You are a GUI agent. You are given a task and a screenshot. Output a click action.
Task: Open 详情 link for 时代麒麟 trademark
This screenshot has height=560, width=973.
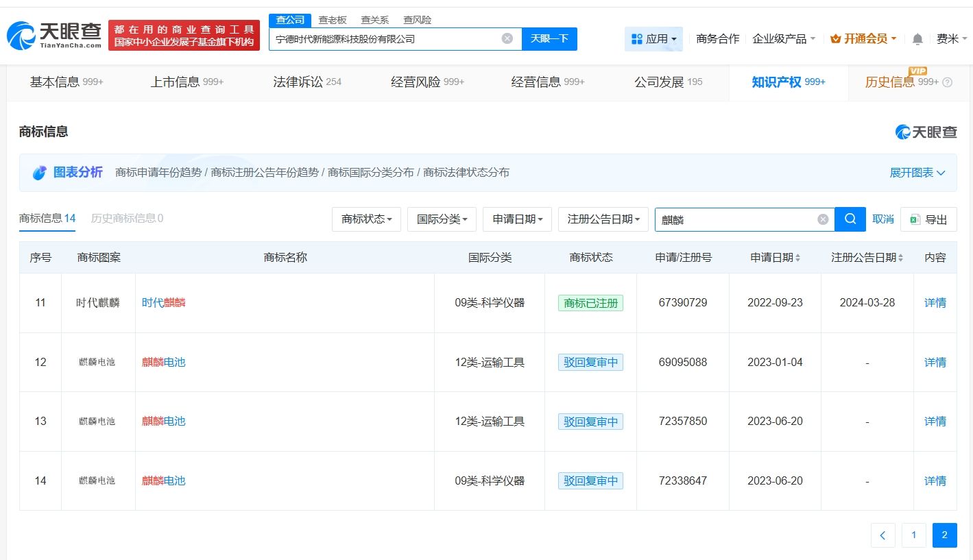click(x=935, y=302)
